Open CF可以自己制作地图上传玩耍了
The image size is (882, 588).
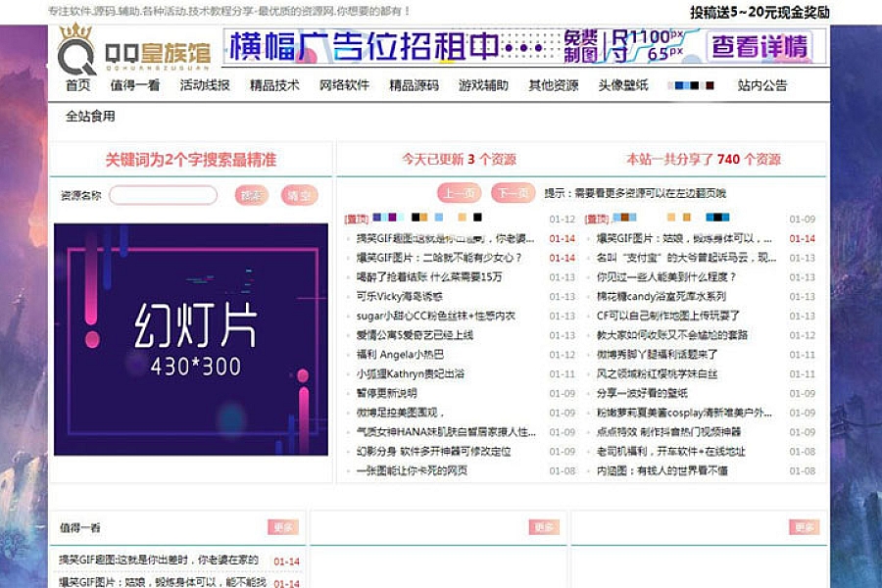pos(668,316)
